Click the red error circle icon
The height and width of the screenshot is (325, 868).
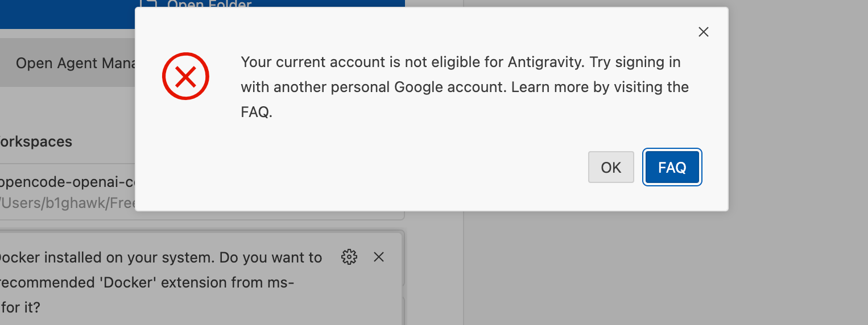(x=186, y=76)
